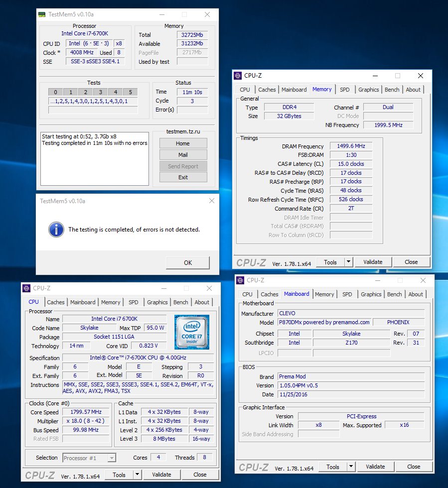Open Bench tab in CPU window
The image size is (448, 488).
[181, 302]
